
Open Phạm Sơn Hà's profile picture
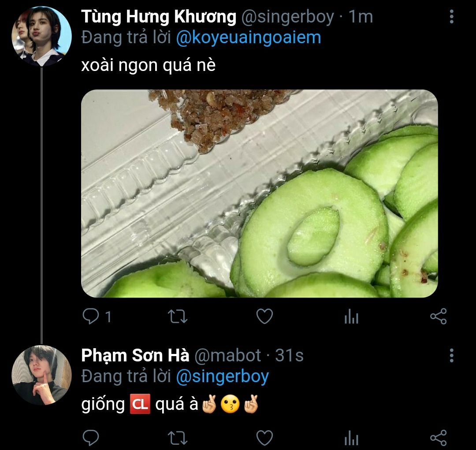pyautogui.click(x=41, y=375)
